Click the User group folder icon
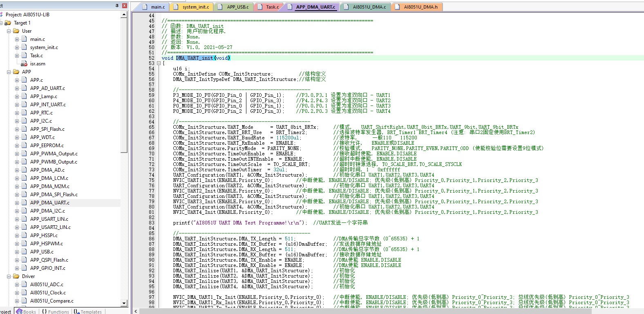644x314 pixels. [16, 31]
